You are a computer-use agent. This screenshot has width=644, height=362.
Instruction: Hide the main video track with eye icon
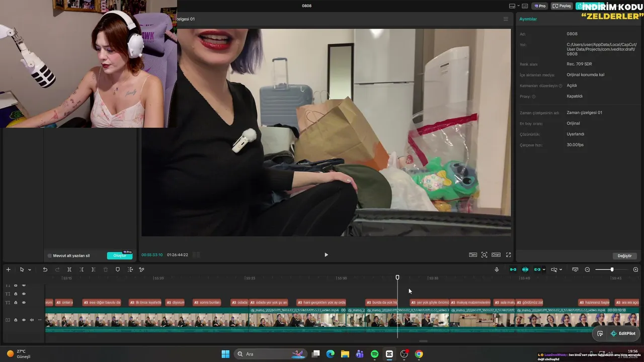tap(24, 320)
